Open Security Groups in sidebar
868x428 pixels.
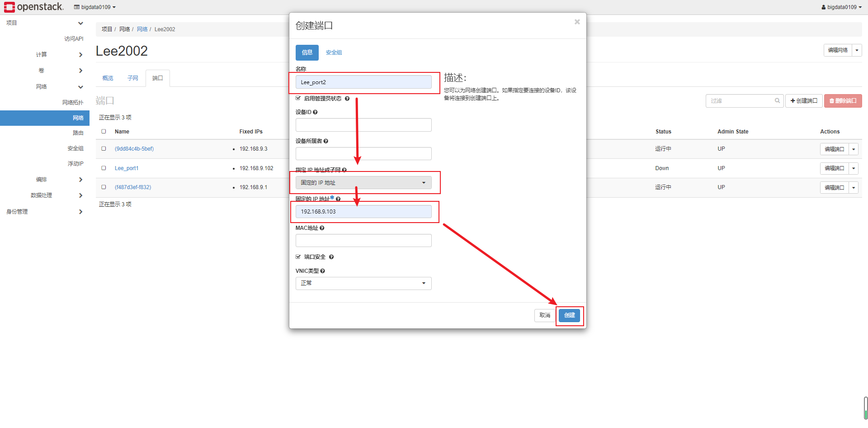[x=75, y=148]
